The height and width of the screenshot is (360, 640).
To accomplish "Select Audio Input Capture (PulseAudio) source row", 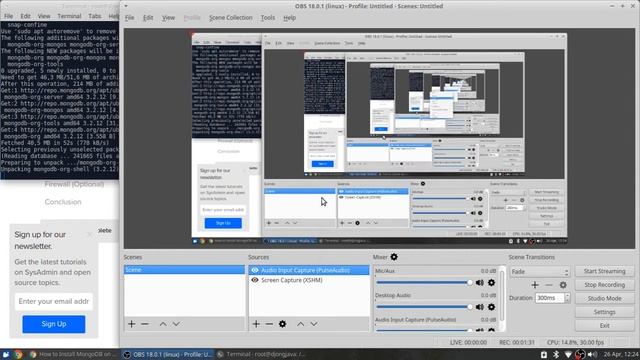I will 309,270.
